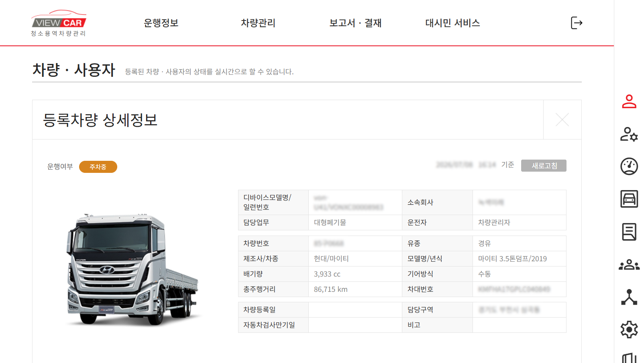The height and width of the screenshot is (363, 644).
Task: Click the VIEW CAR logo
Action: tap(59, 23)
